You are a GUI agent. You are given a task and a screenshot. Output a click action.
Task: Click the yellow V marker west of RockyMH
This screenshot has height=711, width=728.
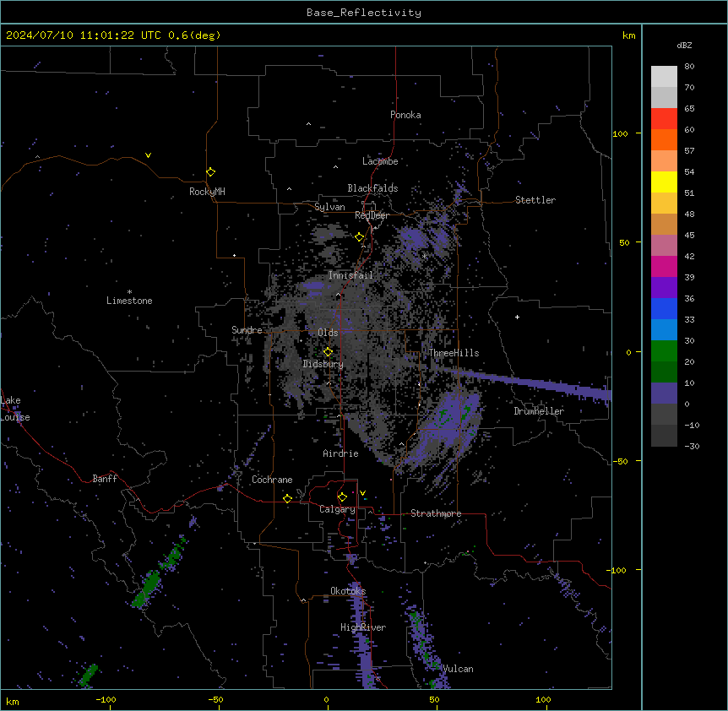pyautogui.click(x=148, y=155)
